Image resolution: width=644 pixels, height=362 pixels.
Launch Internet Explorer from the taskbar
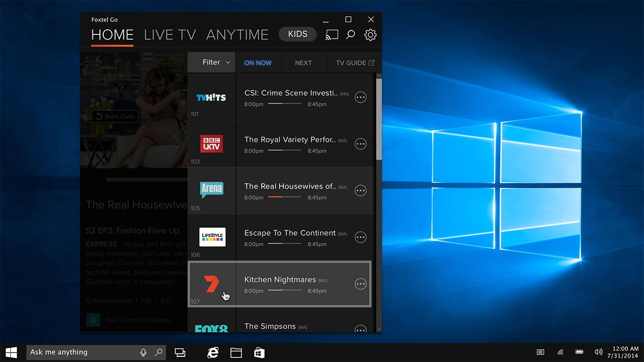point(213,352)
